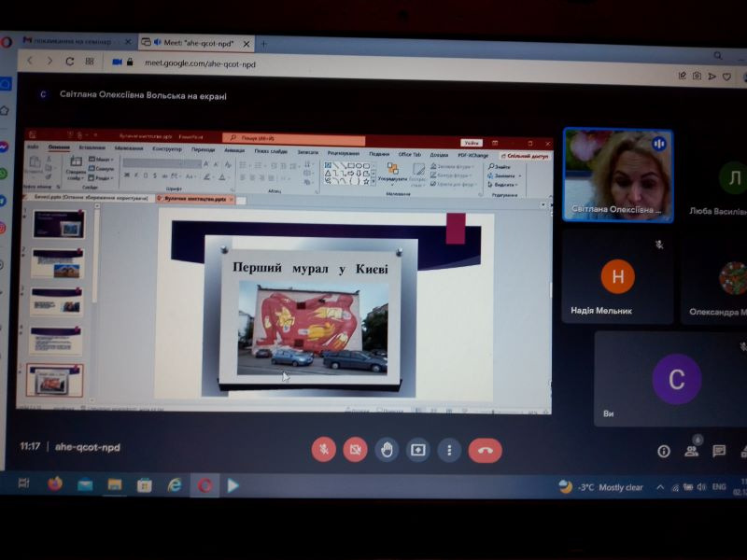Leave the call with red hang-up button
The height and width of the screenshot is (560, 747).
pos(485,451)
